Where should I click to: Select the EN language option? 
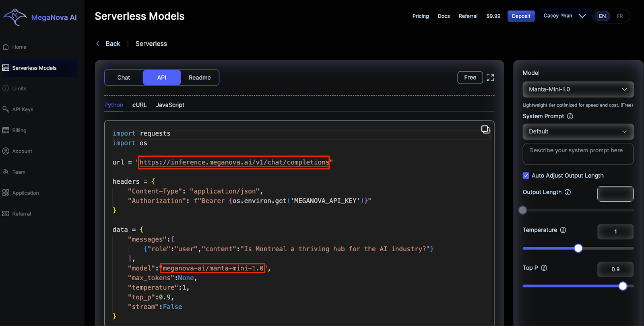tap(602, 16)
